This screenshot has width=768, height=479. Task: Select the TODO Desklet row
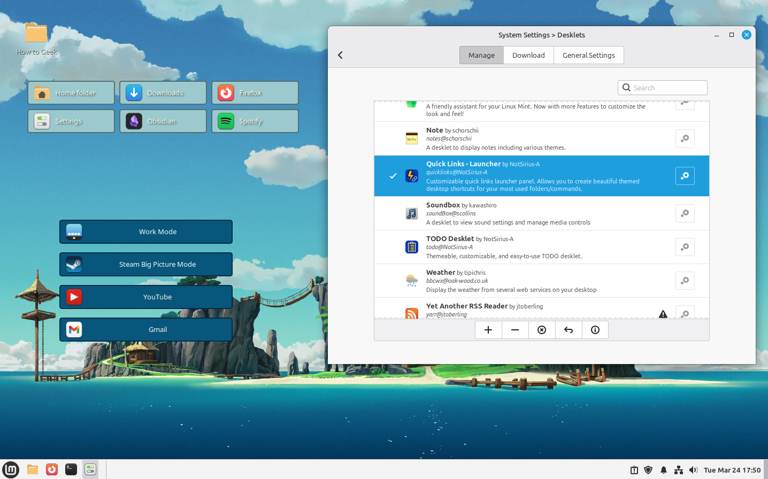pyautogui.click(x=541, y=247)
